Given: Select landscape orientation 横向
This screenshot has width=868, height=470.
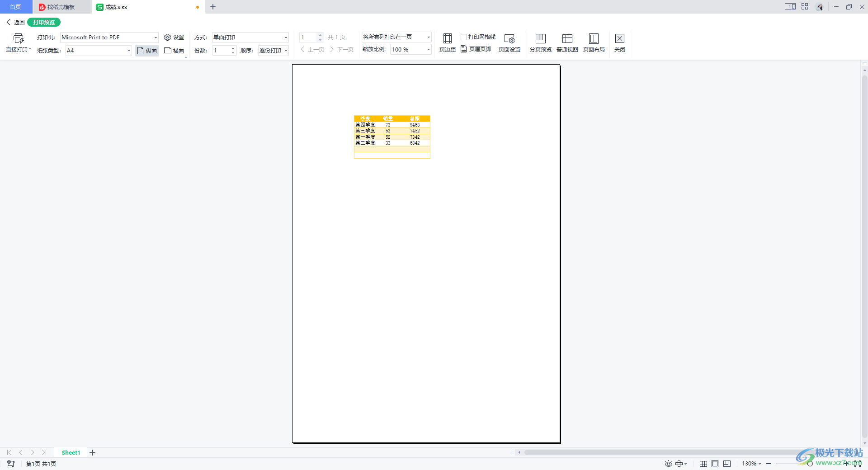Looking at the screenshot, I should [174, 51].
